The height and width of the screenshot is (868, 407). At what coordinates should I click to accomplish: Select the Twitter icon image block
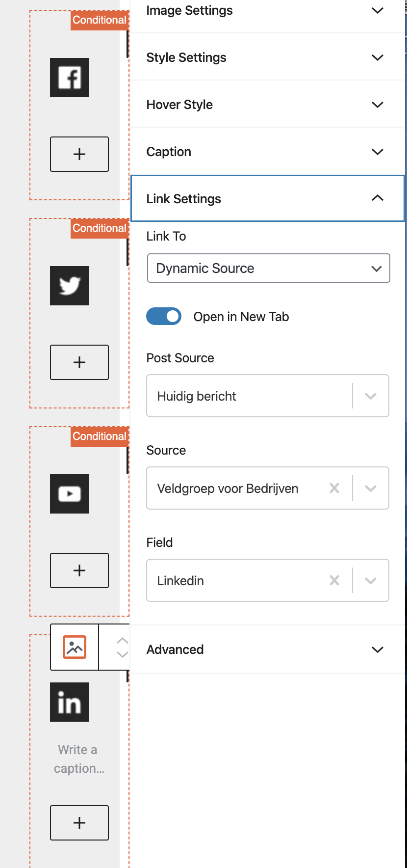coord(70,286)
